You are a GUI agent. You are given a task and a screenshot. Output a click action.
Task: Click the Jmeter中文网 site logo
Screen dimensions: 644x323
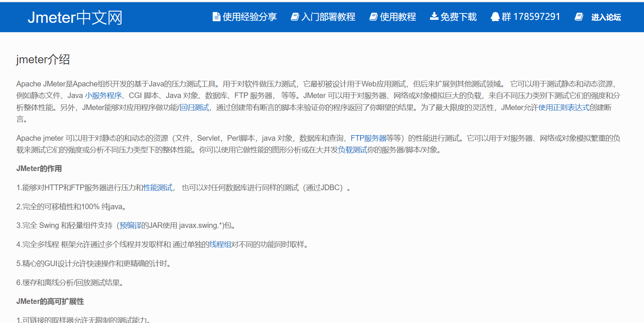pos(75,17)
